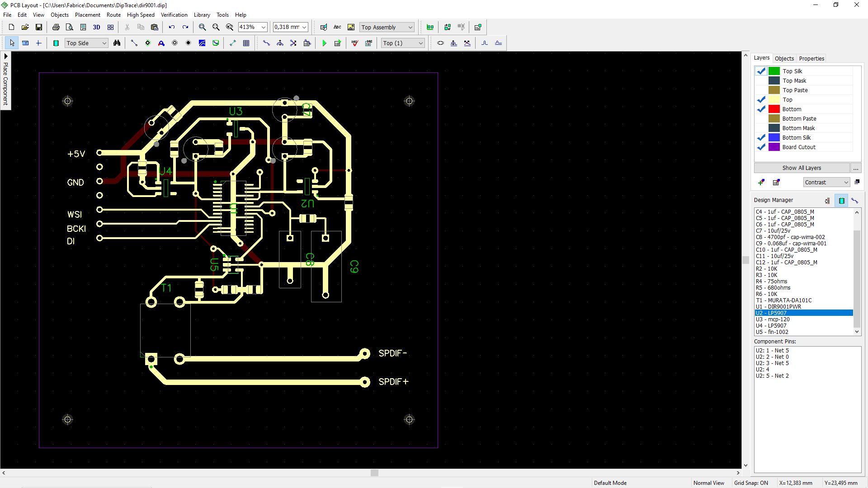Toggle visibility of Board Cutout layer

coord(761,147)
